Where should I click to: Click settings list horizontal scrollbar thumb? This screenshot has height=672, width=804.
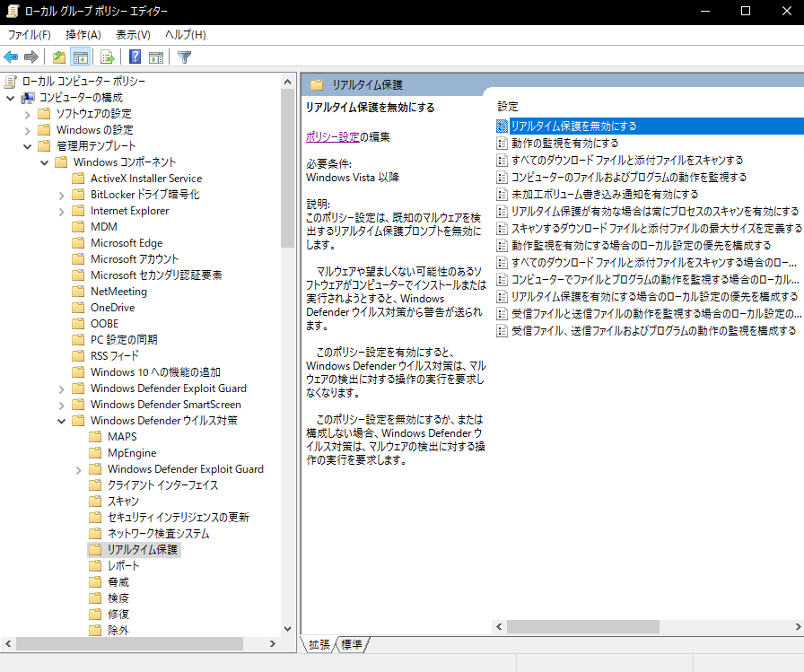click(x=583, y=626)
